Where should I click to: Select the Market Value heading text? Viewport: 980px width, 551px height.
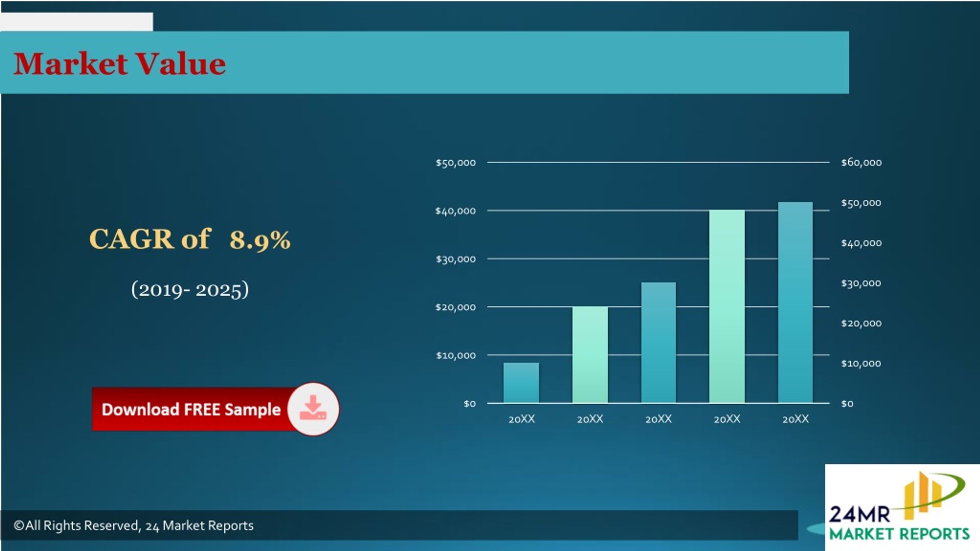119,64
